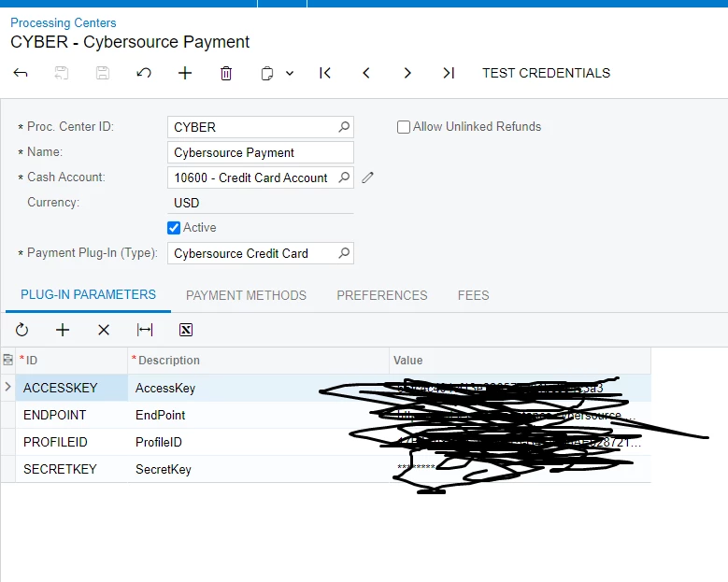Go to next record
This screenshot has height=582, width=728.
(x=407, y=73)
